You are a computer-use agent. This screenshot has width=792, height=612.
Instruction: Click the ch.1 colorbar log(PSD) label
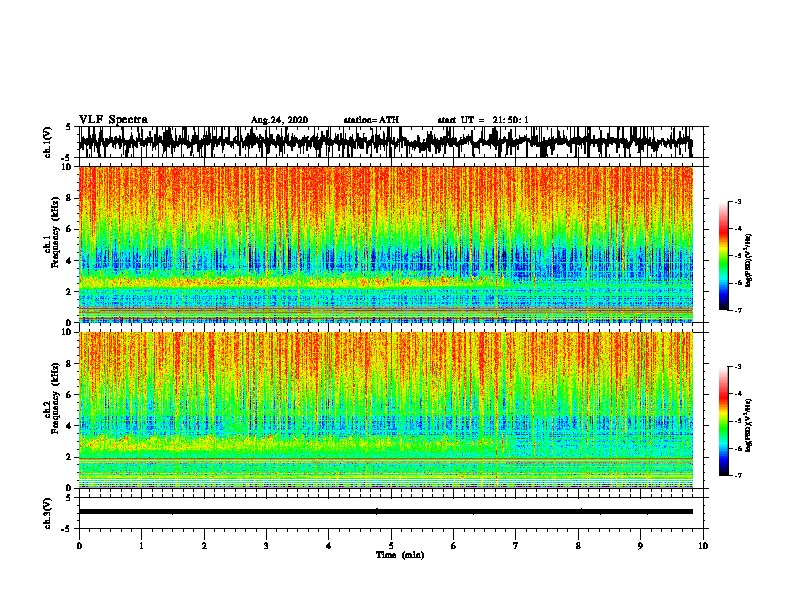point(748,261)
